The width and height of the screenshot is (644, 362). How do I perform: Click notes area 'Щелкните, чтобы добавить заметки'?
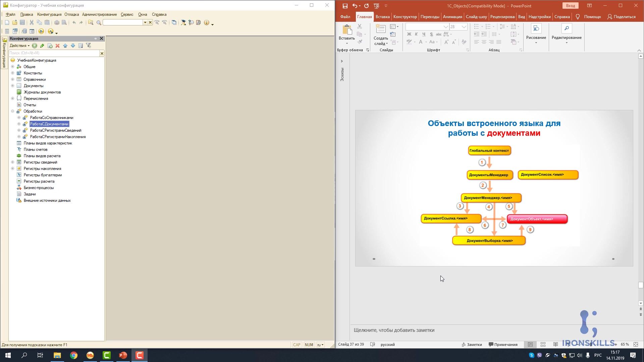point(394,330)
